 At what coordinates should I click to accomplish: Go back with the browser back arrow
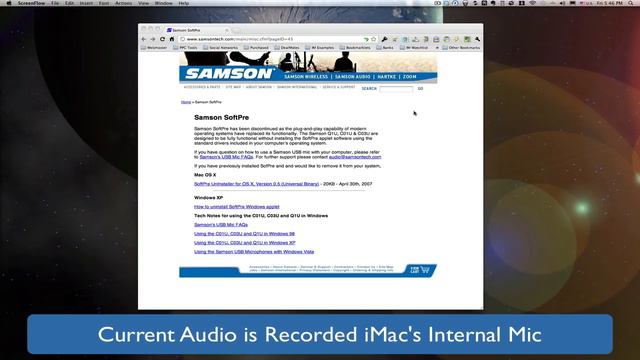(x=144, y=39)
